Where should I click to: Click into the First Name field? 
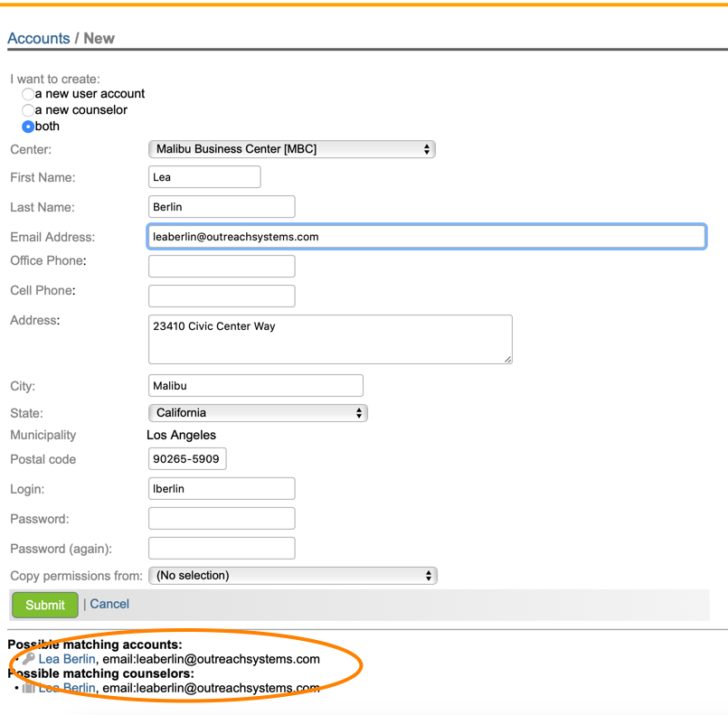pos(204,177)
